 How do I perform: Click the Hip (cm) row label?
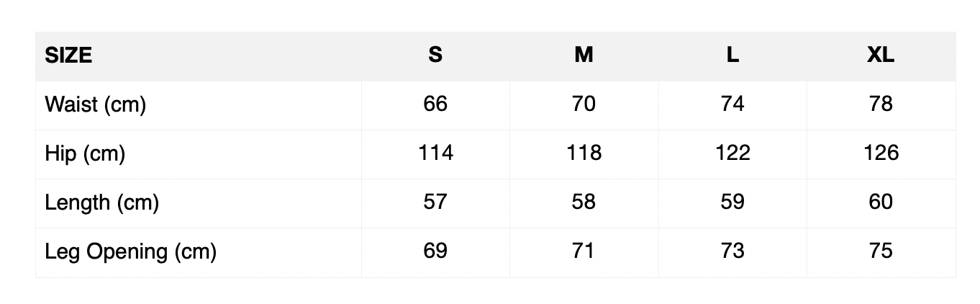click(85, 153)
